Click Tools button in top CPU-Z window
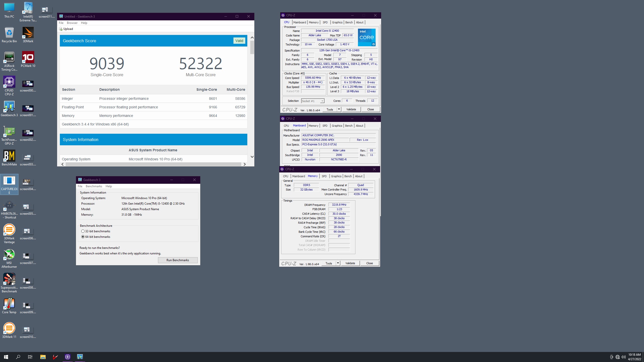Viewport: 644px width, 362px height. point(330,109)
